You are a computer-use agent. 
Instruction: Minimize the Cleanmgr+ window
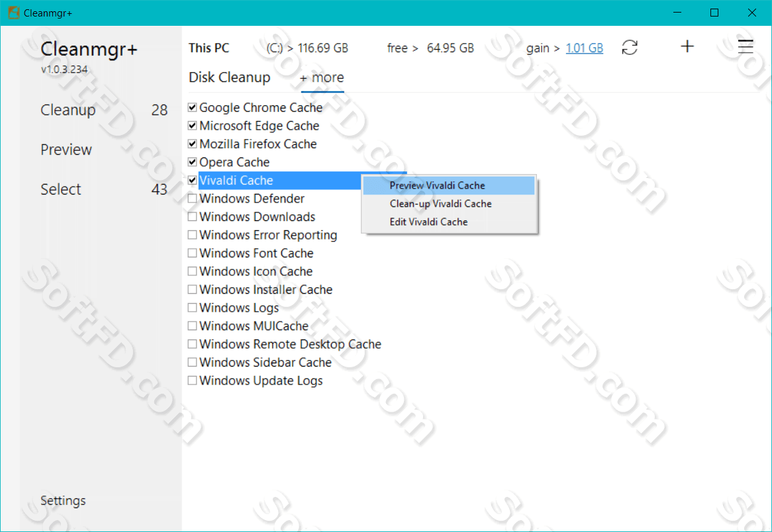[x=677, y=13]
